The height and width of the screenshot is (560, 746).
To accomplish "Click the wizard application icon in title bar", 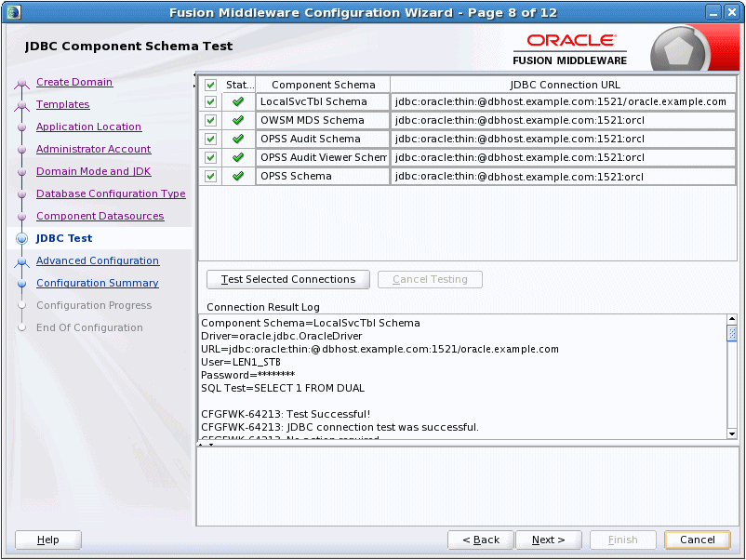I will coord(13,12).
